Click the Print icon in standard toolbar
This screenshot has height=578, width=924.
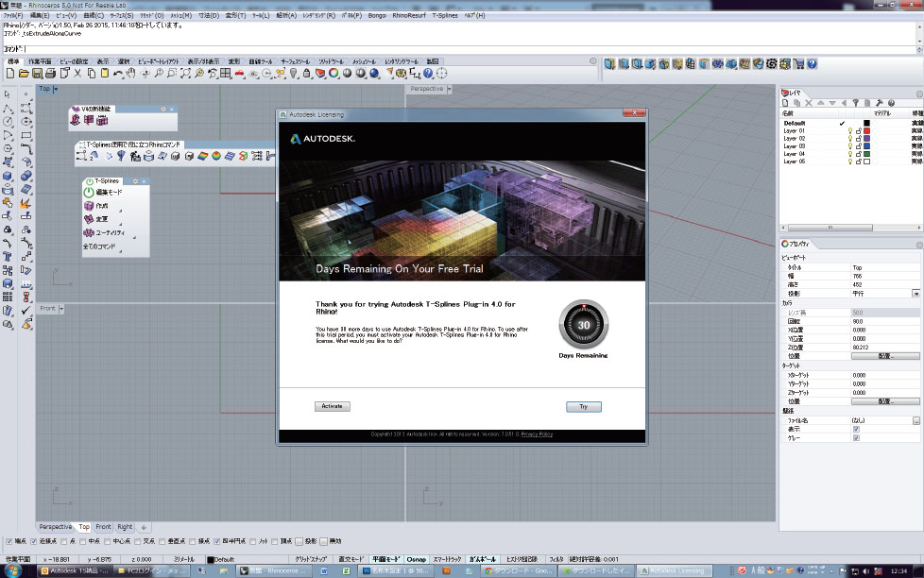pos(51,74)
